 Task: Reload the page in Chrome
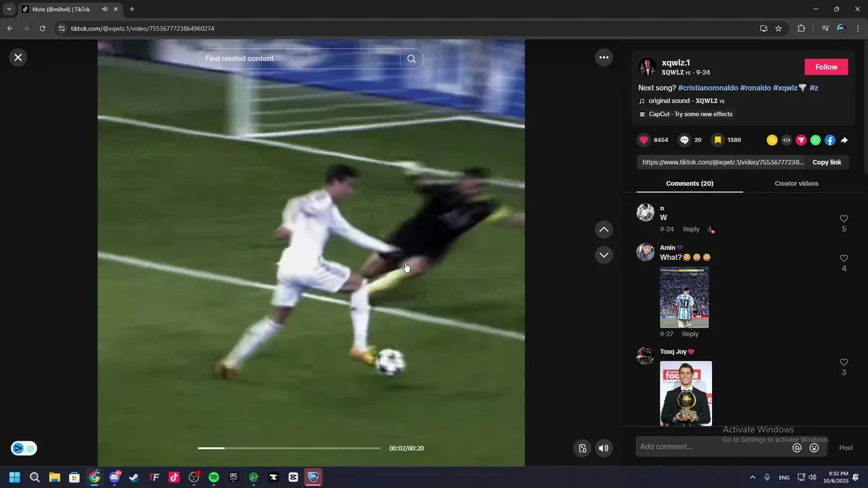[42, 28]
